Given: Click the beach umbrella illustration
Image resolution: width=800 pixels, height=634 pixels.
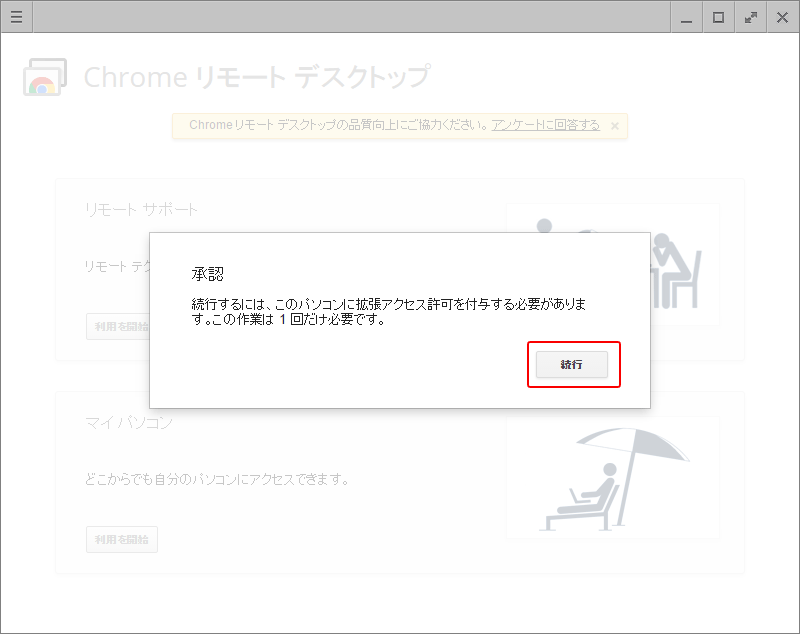Looking at the screenshot, I should tap(613, 478).
